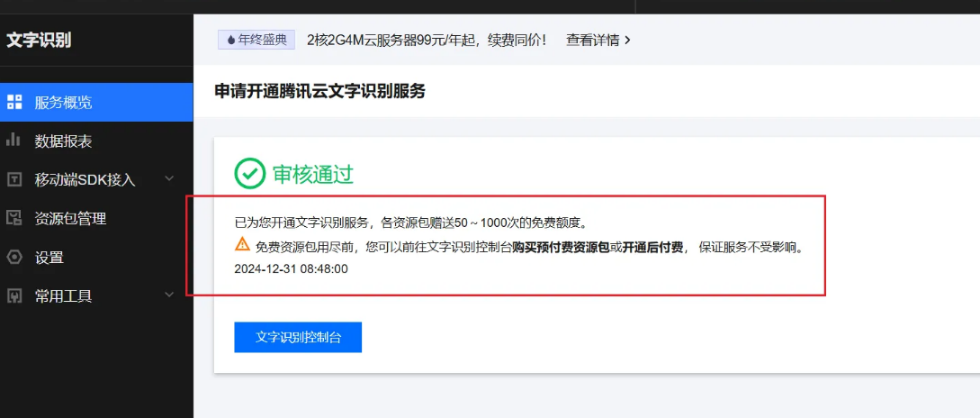The height and width of the screenshot is (418, 980).
Task: Click the green 审核通过 checkmark icon
Action: click(250, 173)
